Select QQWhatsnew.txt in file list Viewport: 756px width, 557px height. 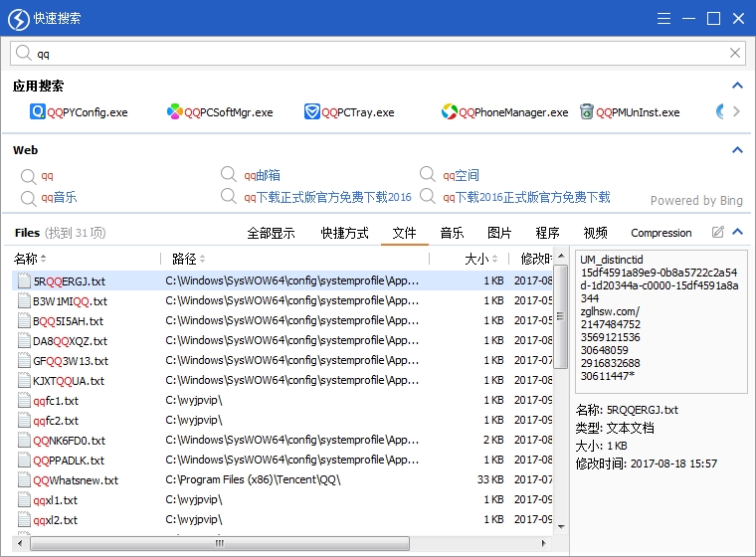click(75, 480)
